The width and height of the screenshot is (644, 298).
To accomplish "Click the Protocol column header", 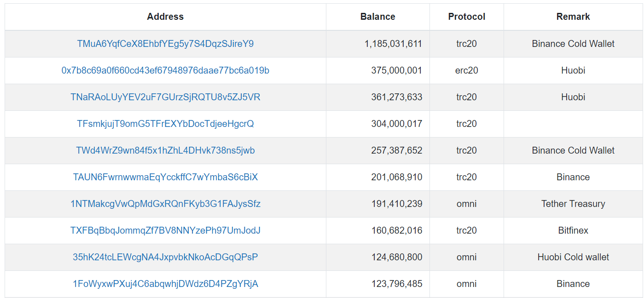I will point(467,17).
